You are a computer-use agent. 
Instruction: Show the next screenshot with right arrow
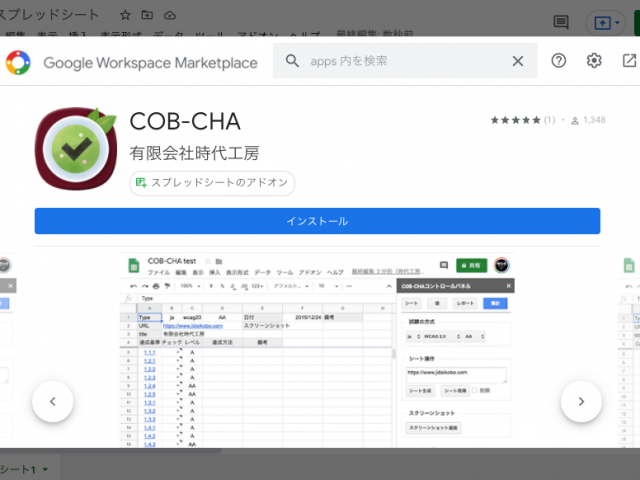coord(581,402)
